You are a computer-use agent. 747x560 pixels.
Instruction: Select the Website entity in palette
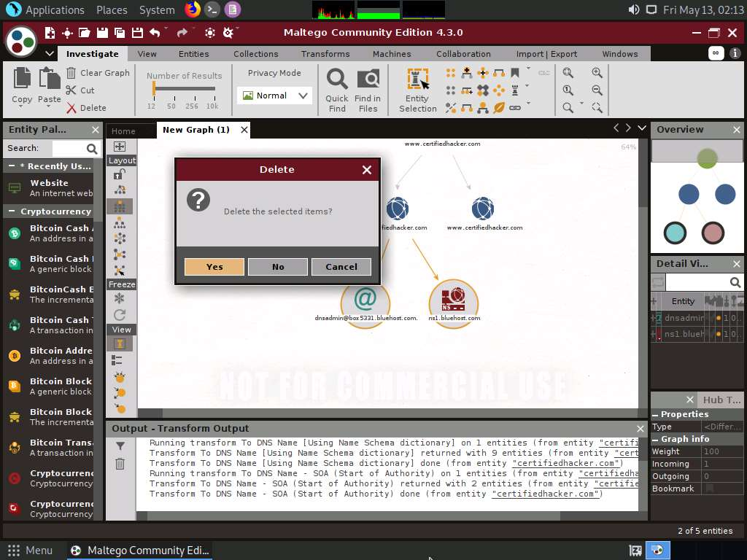(x=50, y=188)
